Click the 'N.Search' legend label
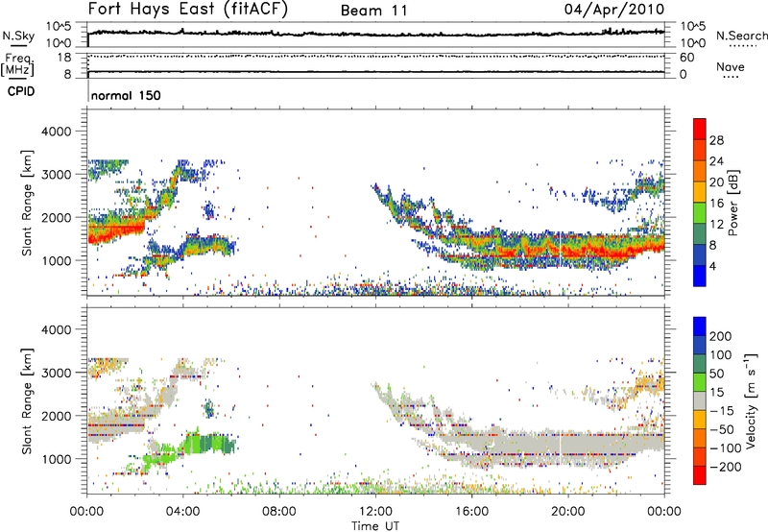The height and width of the screenshot is (532, 768). (x=741, y=36)
